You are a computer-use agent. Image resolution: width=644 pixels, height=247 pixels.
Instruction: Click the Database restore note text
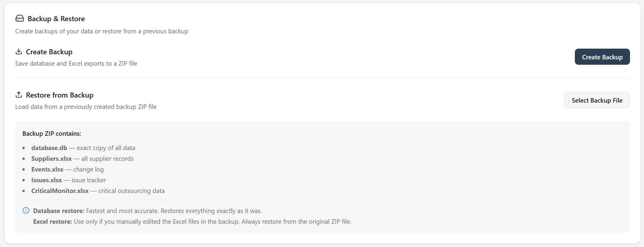coord(148,211)
